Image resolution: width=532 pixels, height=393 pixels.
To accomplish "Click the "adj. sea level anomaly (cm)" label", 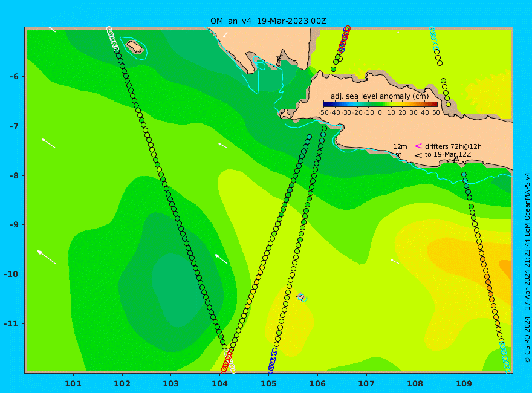I will (380, 96).
